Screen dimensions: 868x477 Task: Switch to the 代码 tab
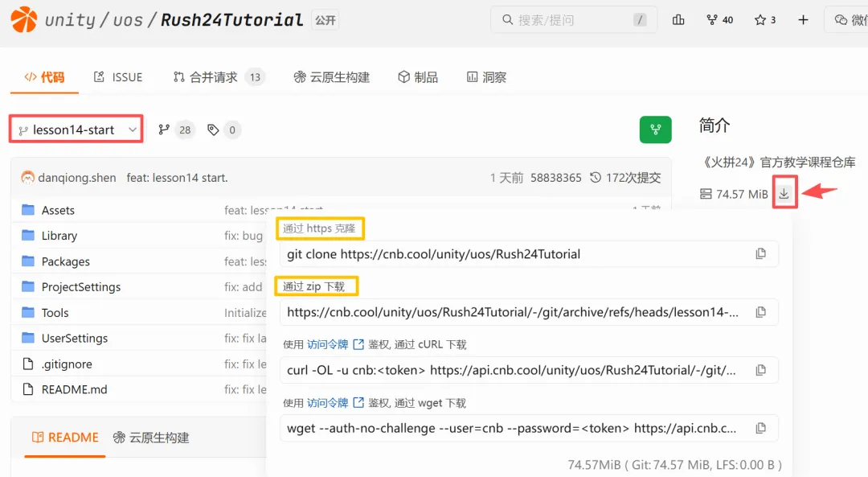pos(44,77)
